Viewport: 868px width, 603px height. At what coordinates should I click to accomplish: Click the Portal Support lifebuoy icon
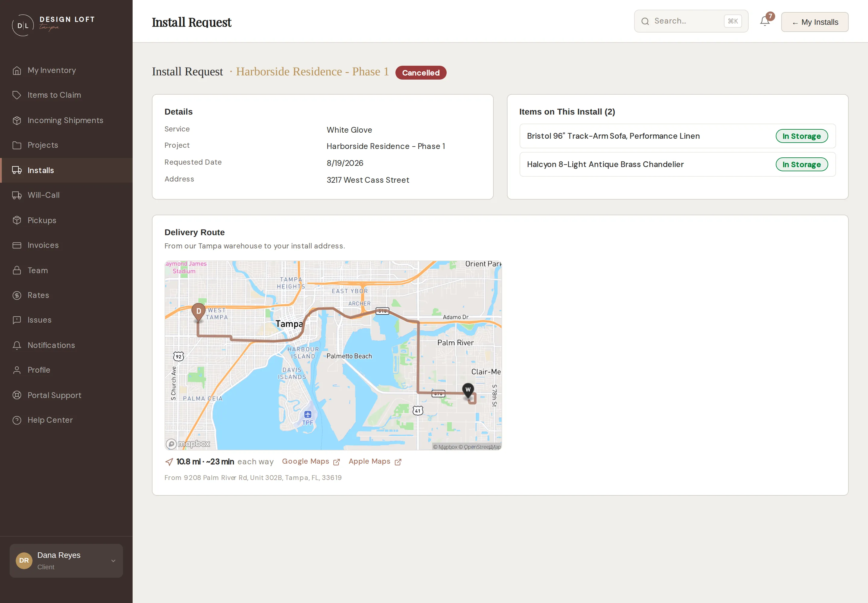17,395
